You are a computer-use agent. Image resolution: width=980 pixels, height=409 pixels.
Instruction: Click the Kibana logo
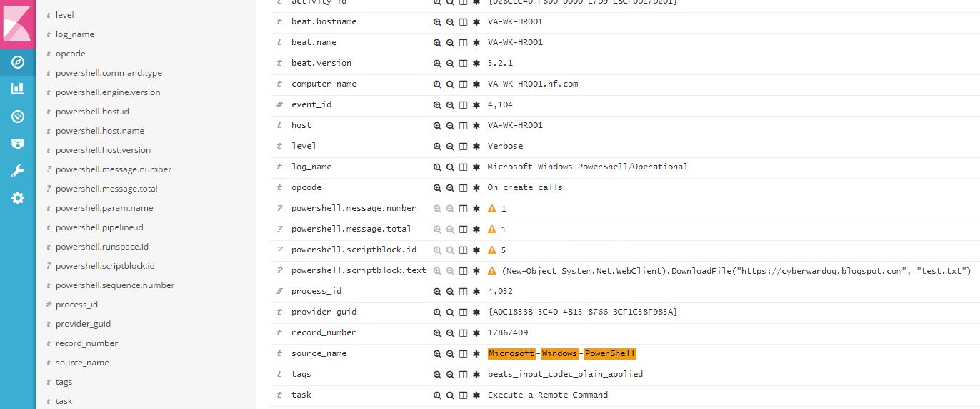tap(18, 23)
